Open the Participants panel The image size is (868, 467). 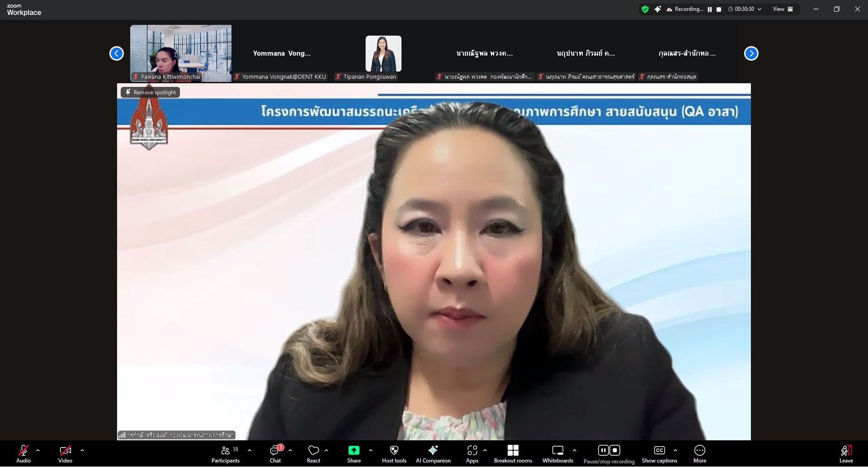225,454
